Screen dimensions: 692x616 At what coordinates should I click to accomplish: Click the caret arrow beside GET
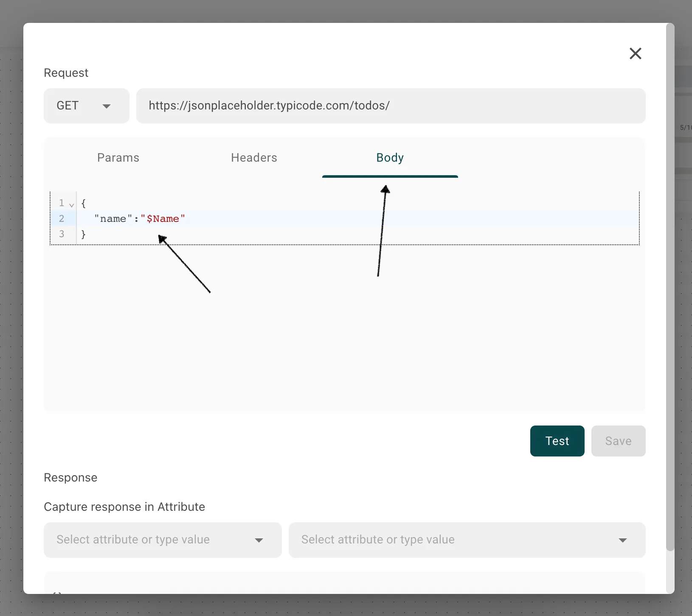click(107, 106)
